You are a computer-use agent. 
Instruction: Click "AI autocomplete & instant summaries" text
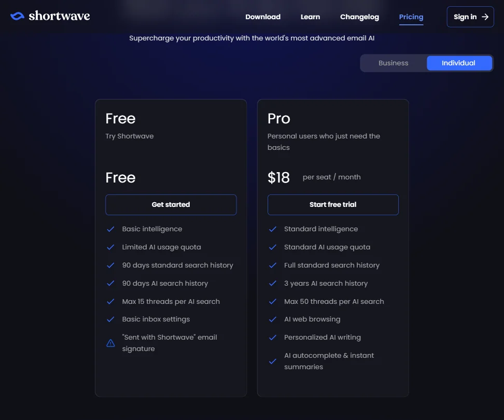pyautogui.click(x=329, y=361)
